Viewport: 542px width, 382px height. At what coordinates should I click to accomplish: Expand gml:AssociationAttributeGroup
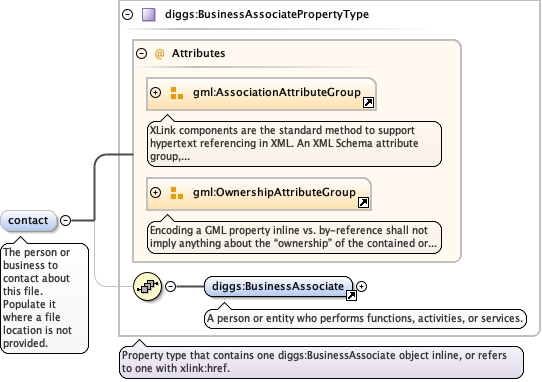coord(156,93)
